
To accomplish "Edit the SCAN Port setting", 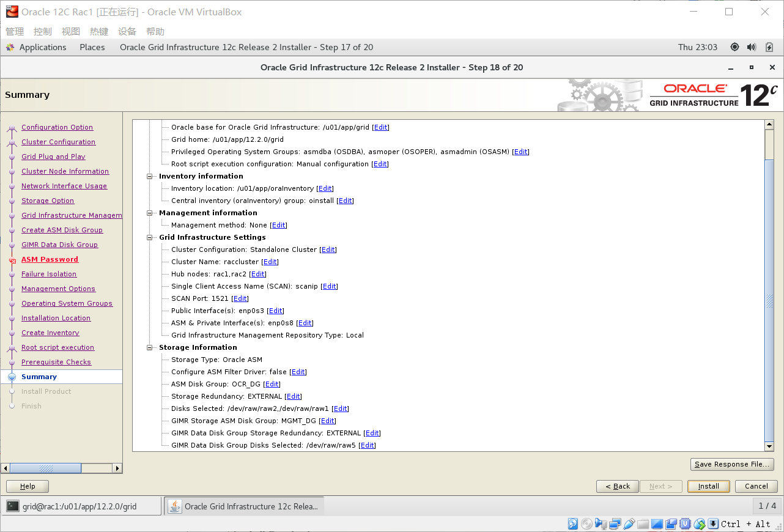I will (x=240, y=298).
